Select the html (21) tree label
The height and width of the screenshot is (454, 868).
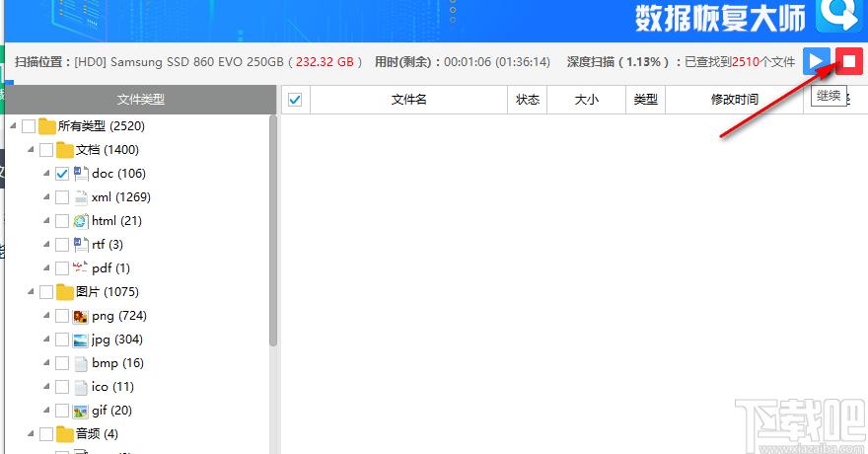point(116,221)
